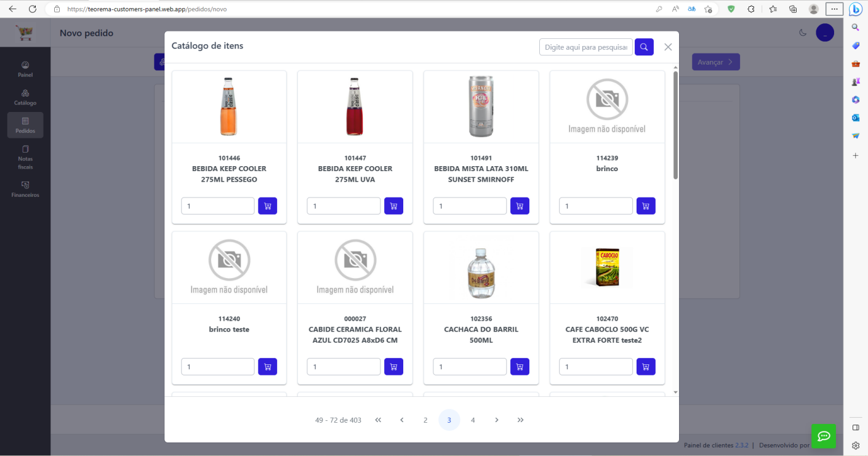Open Pedidos in the sidebar
This screenshot has width=868, height=456.
pos(25,125)
